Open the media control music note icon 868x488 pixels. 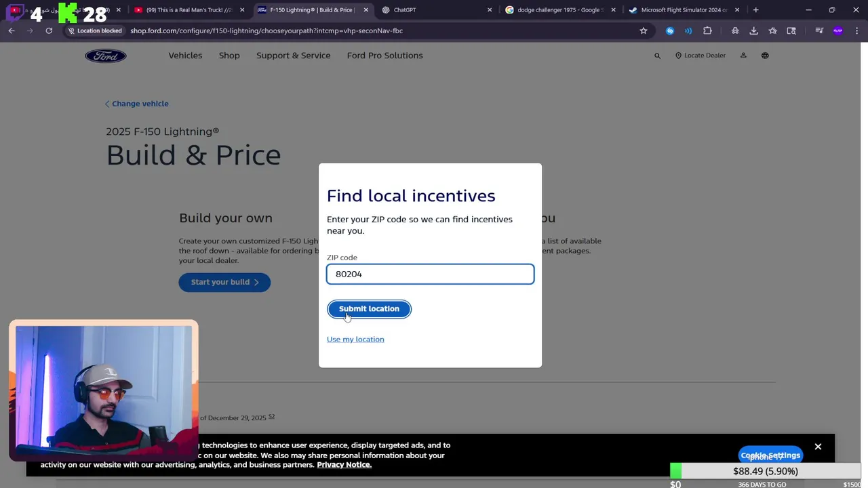click(x=819, y=30)
